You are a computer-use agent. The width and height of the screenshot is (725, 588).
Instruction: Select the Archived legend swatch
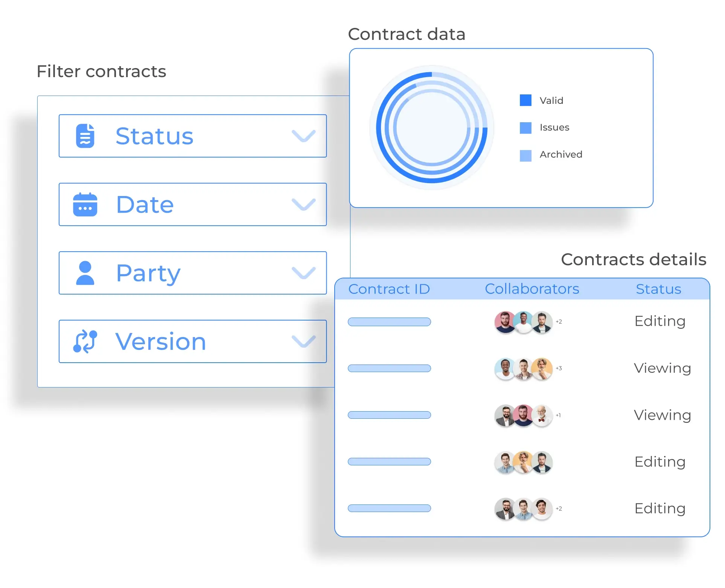tap(525, 155)
